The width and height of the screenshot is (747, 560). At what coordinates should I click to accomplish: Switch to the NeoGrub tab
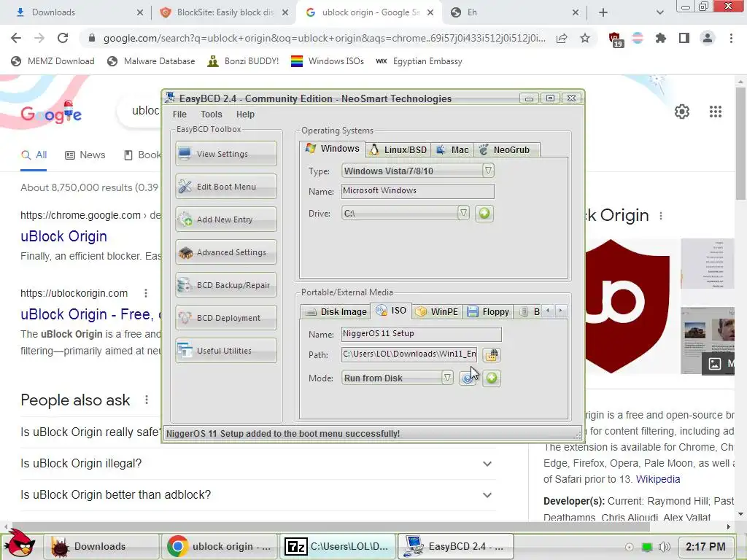coord(507,149)
